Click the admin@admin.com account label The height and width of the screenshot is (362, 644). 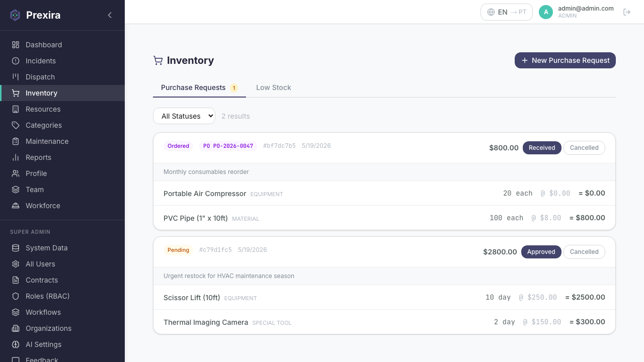pyautogui.click(x=586, y=9)
